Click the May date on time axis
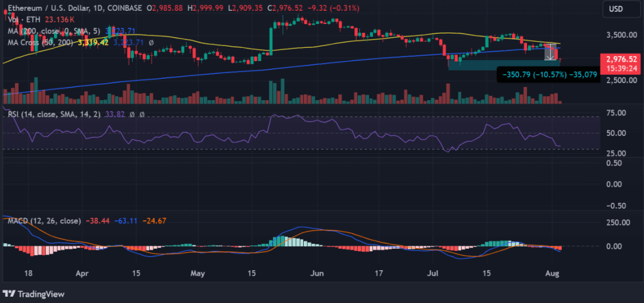The height and width of the screenshot is (303, 644). [x=198, y=273]
